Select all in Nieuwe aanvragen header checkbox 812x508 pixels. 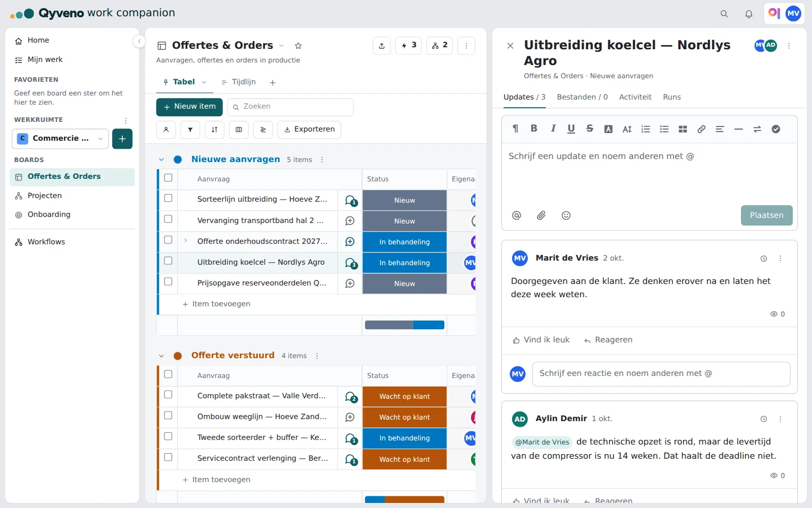pos(168,178)
